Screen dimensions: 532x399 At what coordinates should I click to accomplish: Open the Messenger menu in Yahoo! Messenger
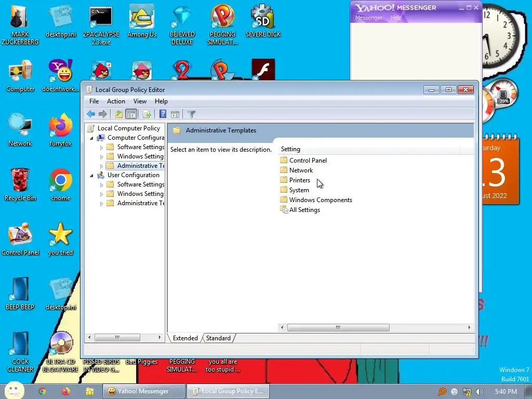point(368,18)
